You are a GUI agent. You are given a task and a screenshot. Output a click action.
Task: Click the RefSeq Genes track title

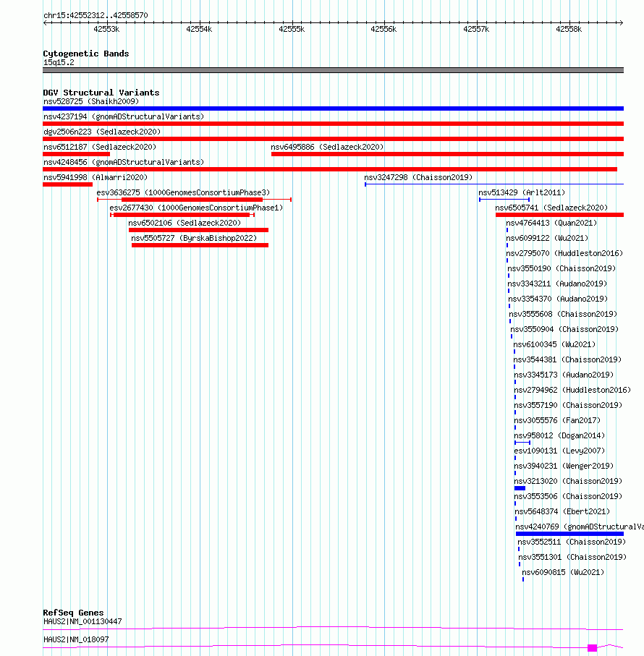tap(73, 613)
